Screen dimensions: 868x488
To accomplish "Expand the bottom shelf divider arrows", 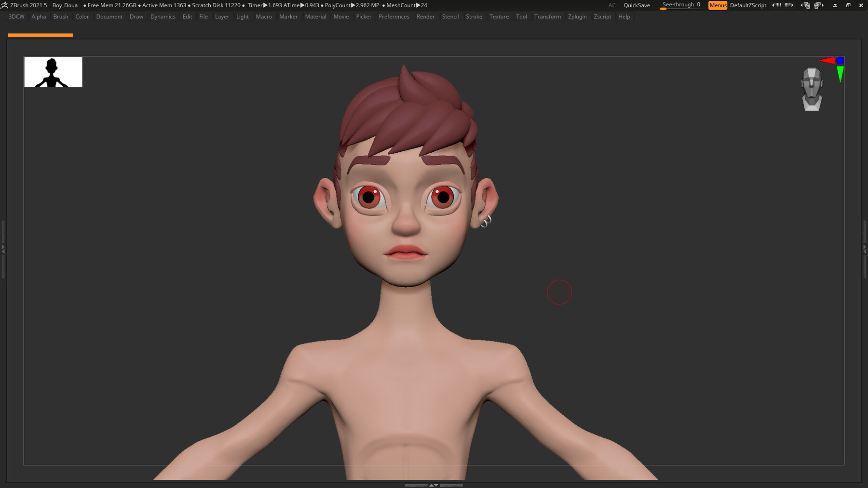I will 434,485.
